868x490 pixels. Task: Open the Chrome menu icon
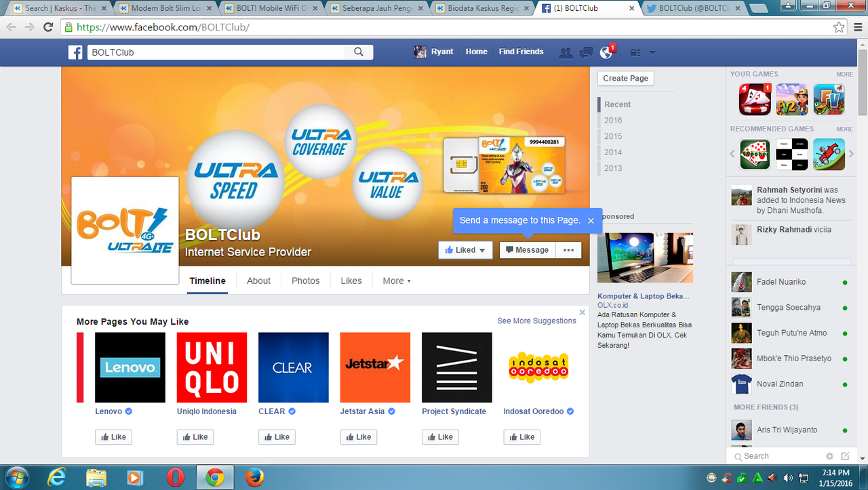(856, 27)
